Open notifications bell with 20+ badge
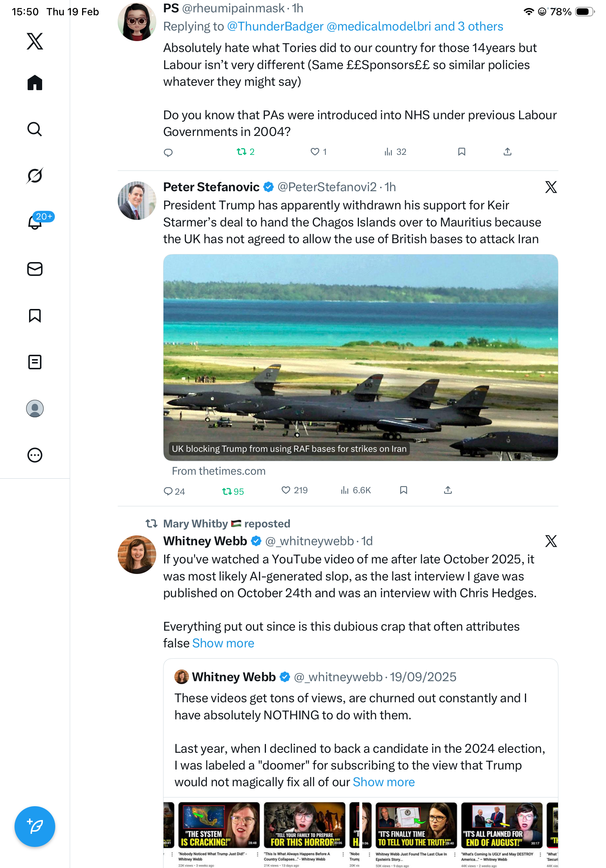 click(x=35, y=222)
